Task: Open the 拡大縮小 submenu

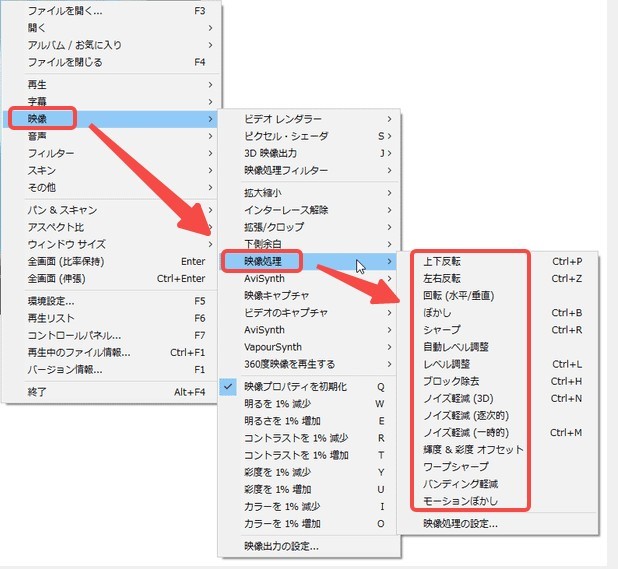Action: tap(309, 193)
